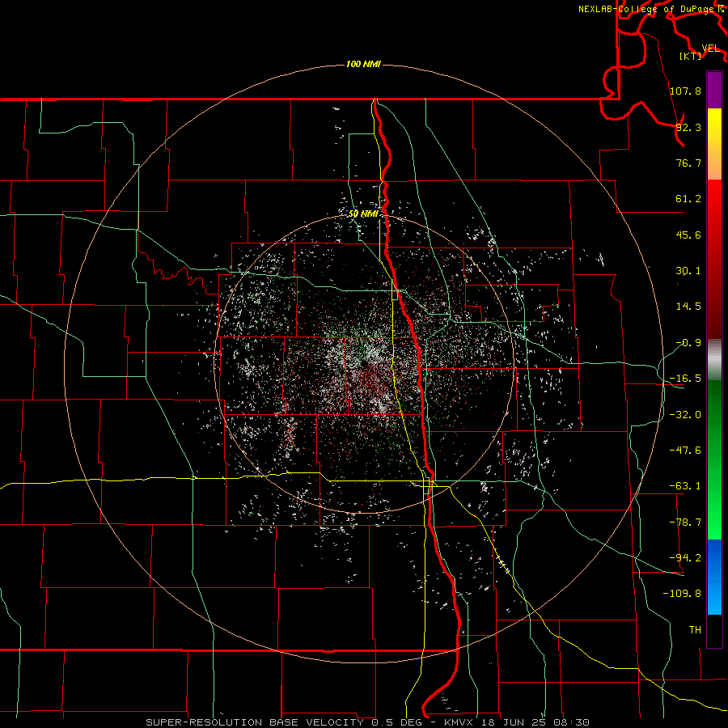Pick the yellow segment of the color bar
Screen dimensions: 728x728
coord(714,144)
